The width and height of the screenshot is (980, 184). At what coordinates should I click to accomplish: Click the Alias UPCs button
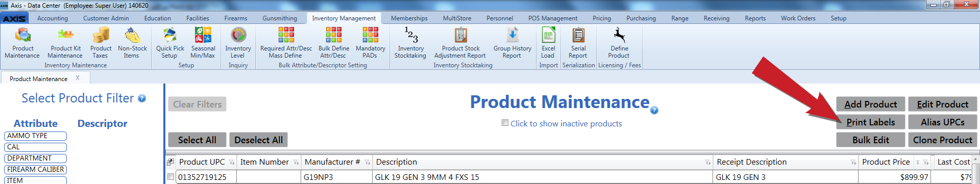coord(942,122)
